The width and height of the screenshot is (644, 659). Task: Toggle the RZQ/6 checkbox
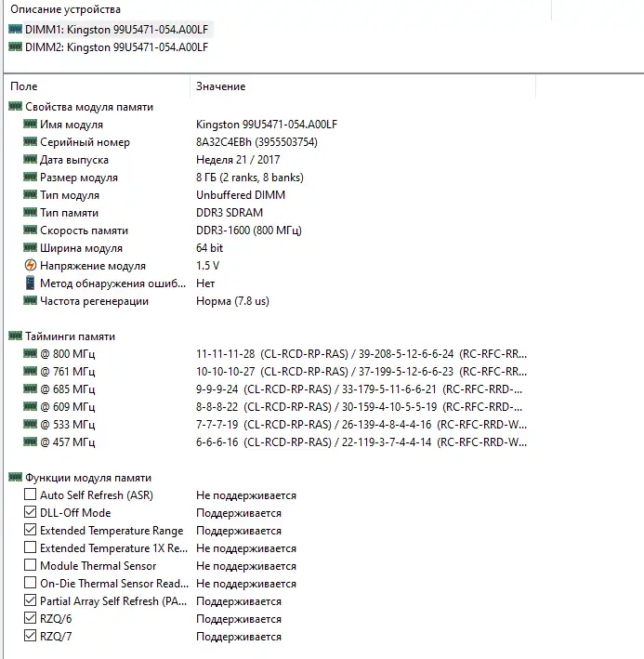coord(30,618)
